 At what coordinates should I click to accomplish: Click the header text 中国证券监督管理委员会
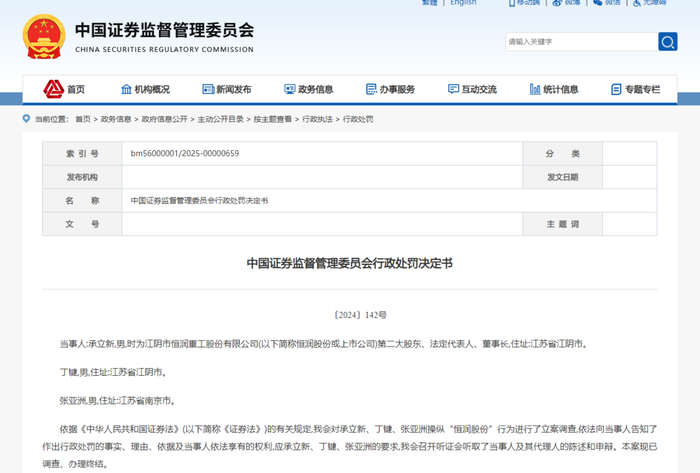[165, 30]
